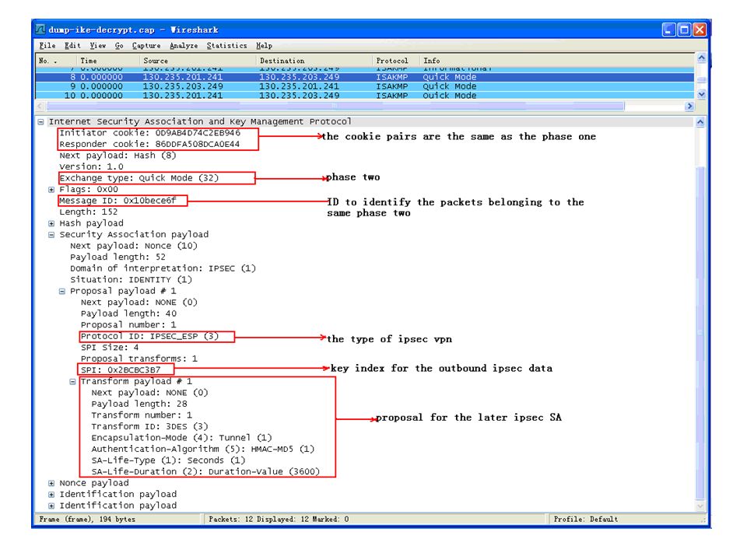Select Situation: IDENTITY (1) line

[x=131, y=279]
